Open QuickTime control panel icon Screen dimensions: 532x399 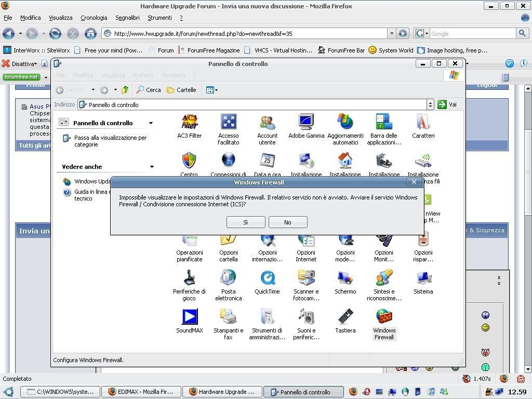[x=268, y=282]
